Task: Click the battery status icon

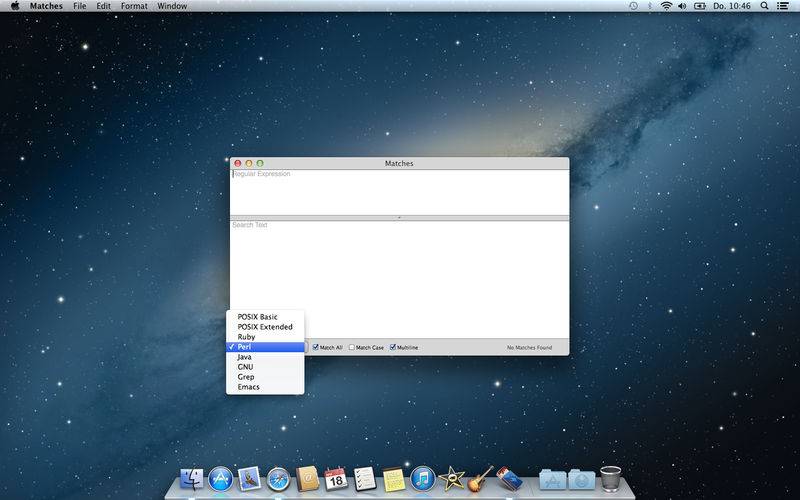Action: coord(699,6)
